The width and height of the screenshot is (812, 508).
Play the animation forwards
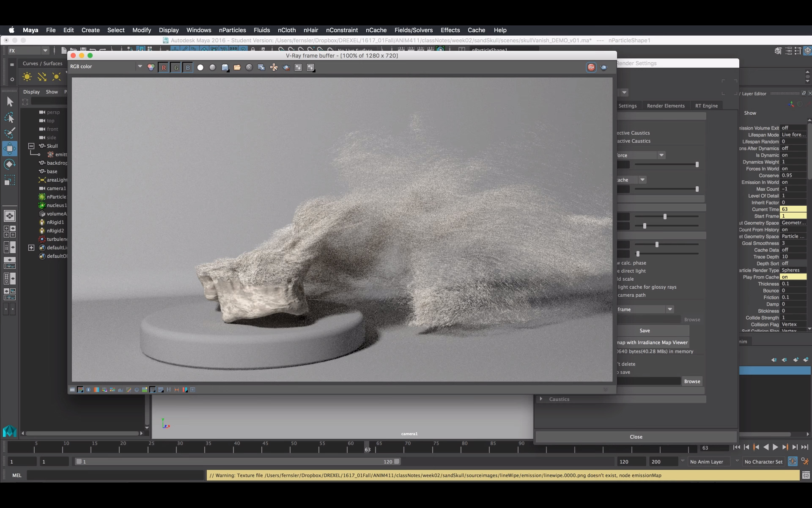(x=775, y=447)
